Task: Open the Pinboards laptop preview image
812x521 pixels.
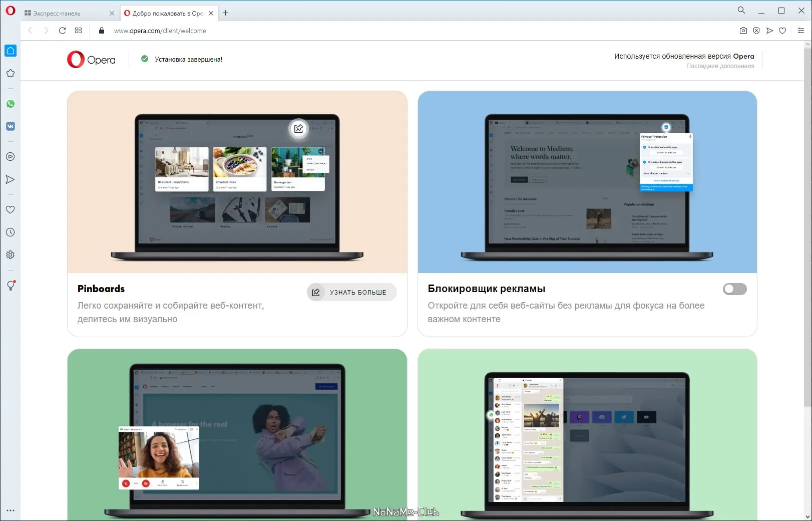Action: click(x=237, y=182)
